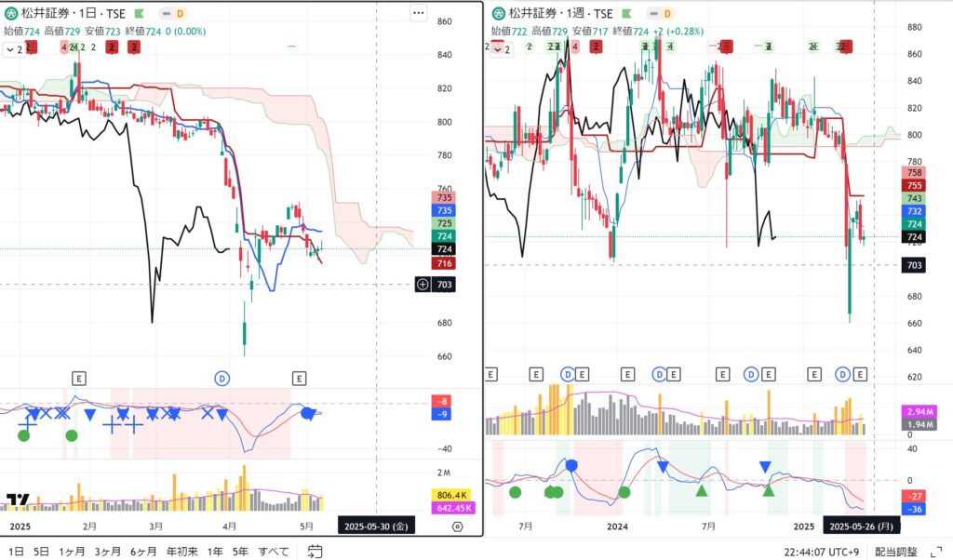Click the gray 1.94M volume label on weekly chart
This screenshot has height=560, width=953.
919,424
